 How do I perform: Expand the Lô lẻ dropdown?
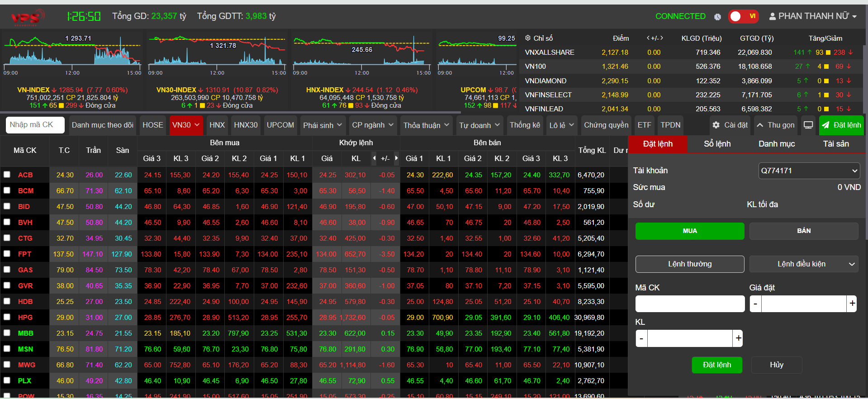tap(562, 125)
